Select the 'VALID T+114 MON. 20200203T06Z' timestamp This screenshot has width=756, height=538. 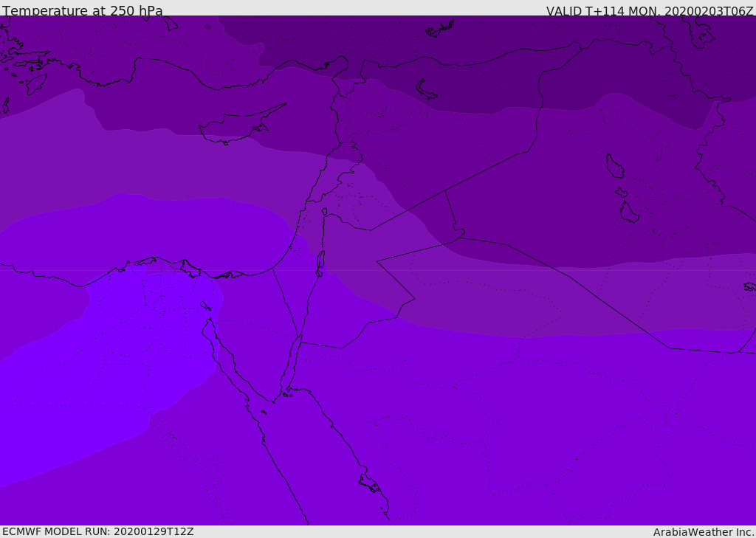650,10
